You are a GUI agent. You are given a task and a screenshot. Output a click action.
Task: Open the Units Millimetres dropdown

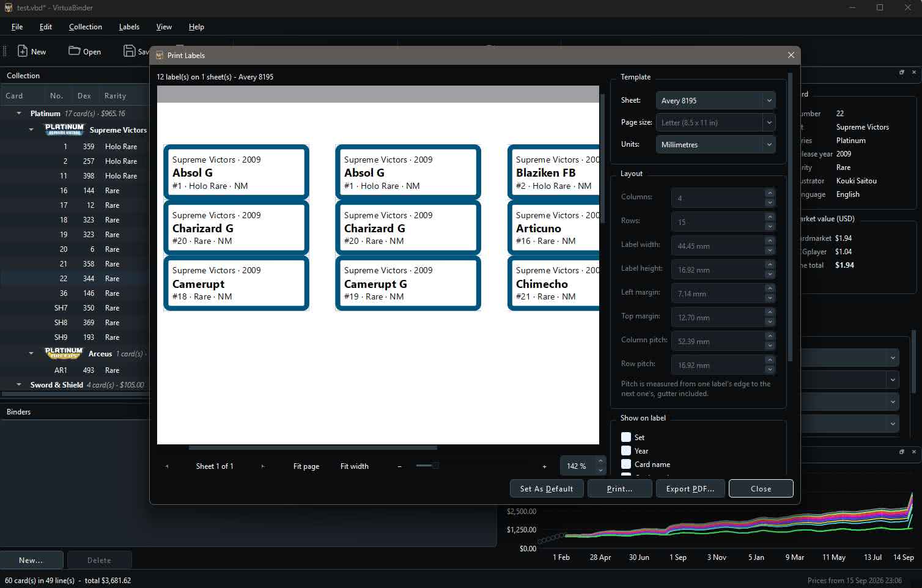point(715,144)
